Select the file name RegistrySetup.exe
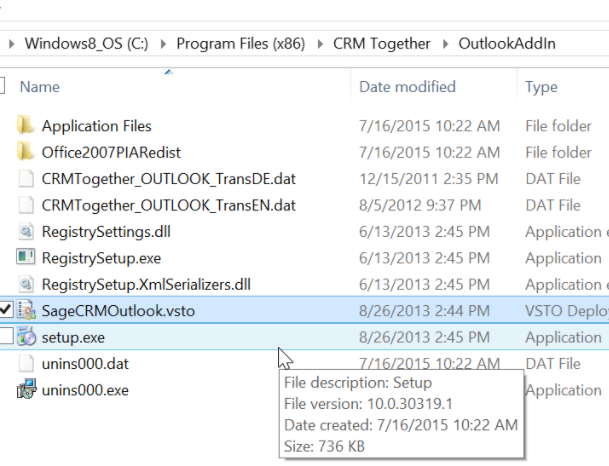 tap(101, 258)
